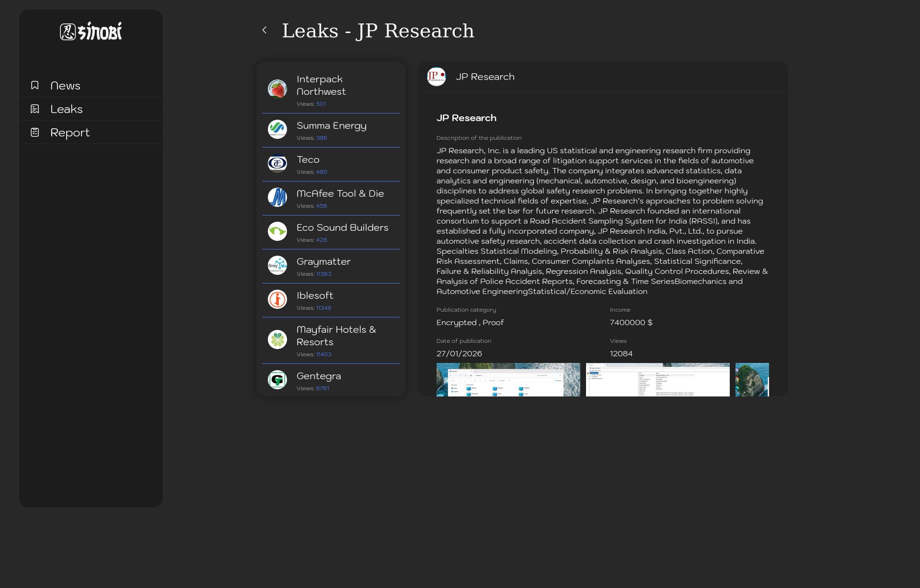
Task: Click the News bookmark icon
Action: point(35,85)
